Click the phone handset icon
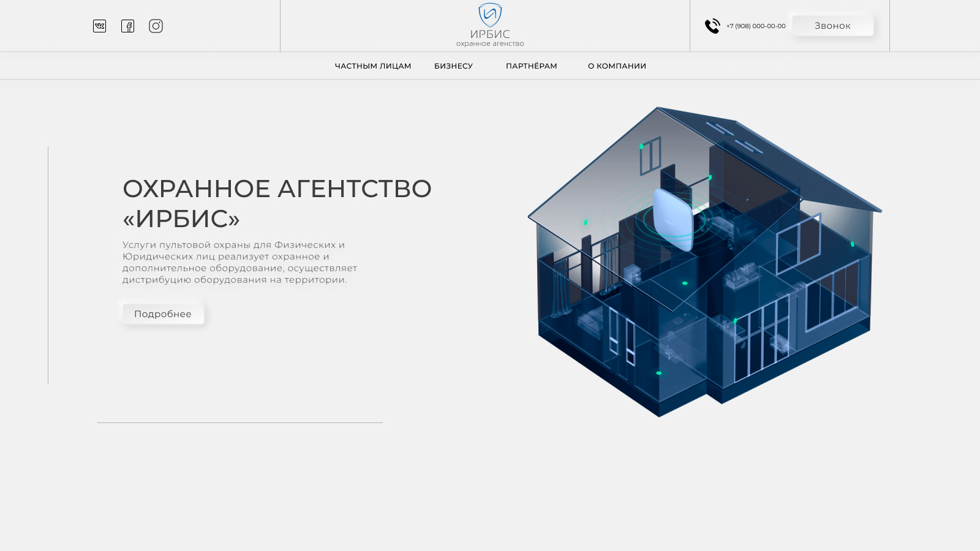The height and width of the screenshot is (551, 980). point(712,26)
